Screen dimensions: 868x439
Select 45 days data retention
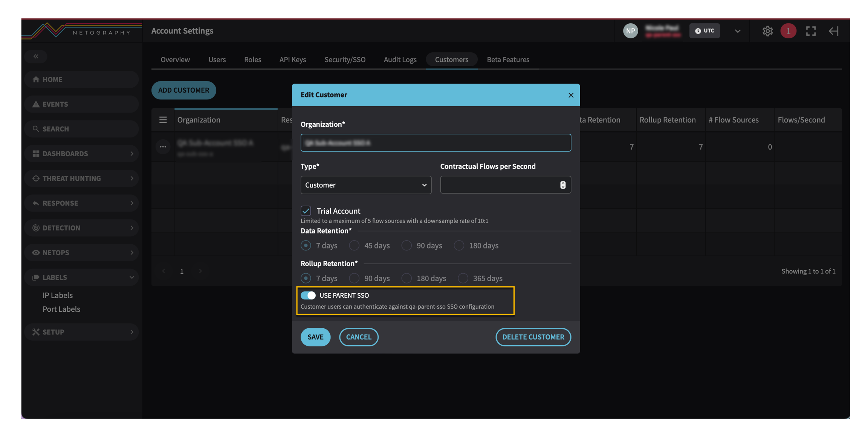[x=354, y=245]
